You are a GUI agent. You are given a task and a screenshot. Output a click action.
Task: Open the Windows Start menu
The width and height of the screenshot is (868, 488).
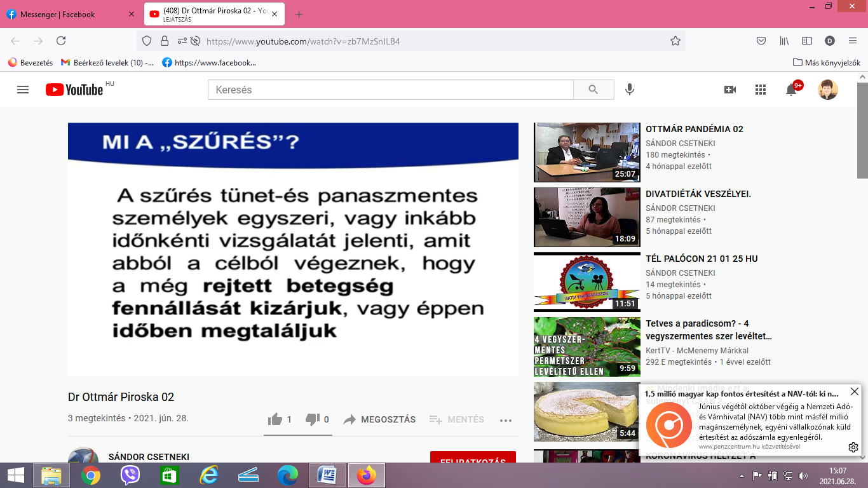point(16,475)
